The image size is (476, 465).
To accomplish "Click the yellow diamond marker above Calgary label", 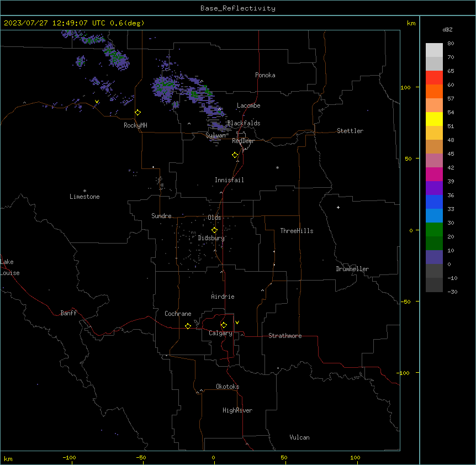I will point(224,325).
